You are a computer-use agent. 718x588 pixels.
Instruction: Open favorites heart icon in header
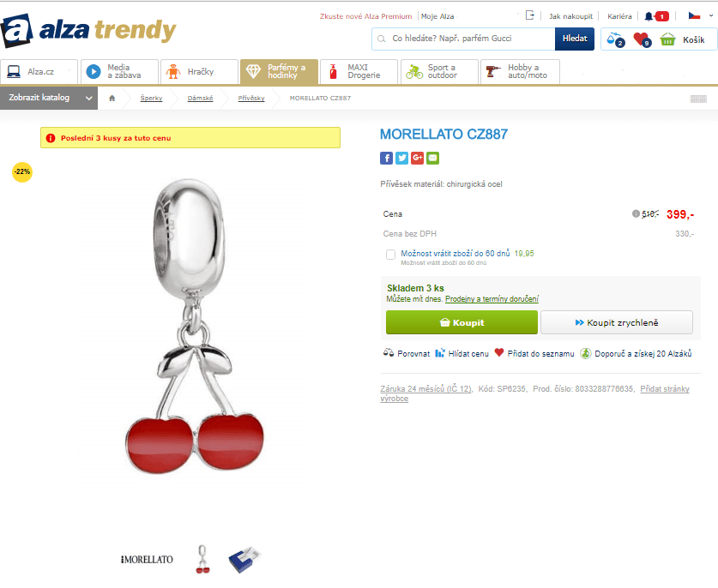tap(642, 39)
